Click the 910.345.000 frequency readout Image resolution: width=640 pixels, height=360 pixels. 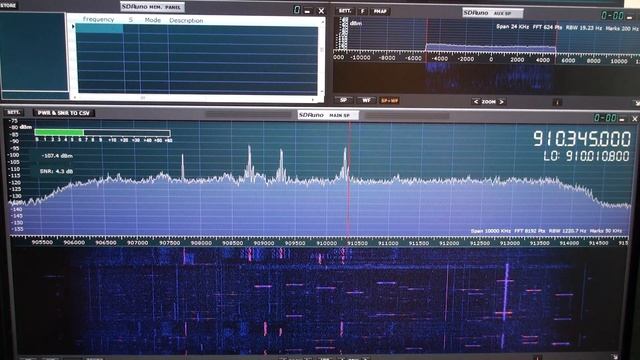582,139
